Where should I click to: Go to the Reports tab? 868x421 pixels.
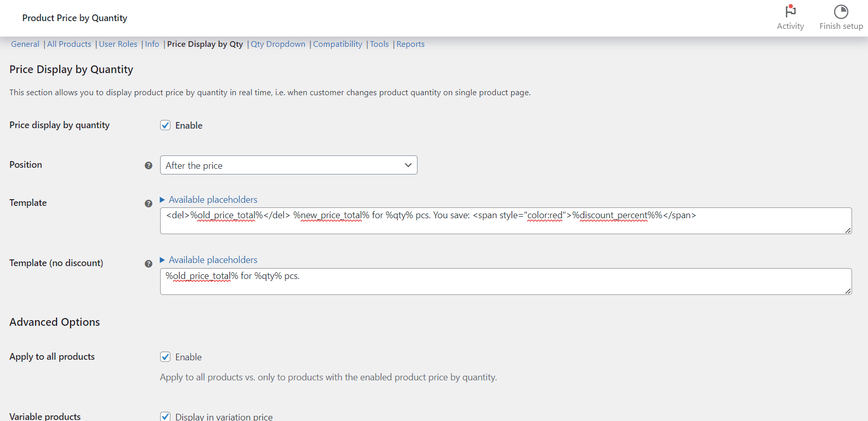(410, 44)
